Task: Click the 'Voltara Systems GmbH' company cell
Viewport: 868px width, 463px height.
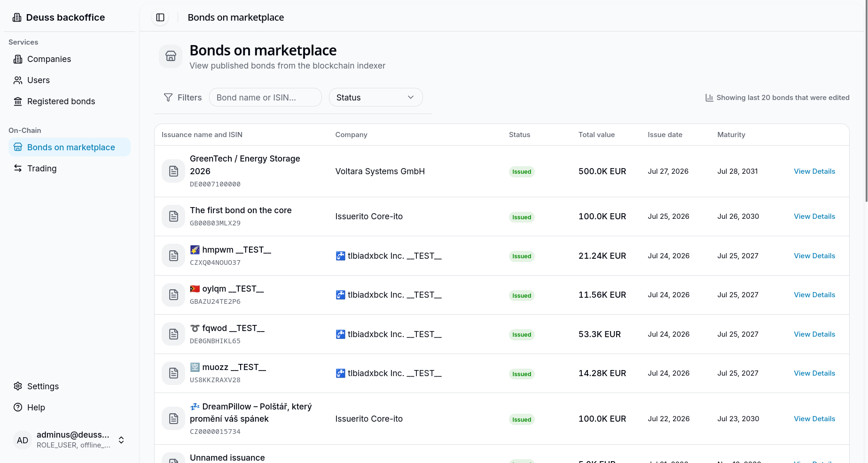Action: 380,171
